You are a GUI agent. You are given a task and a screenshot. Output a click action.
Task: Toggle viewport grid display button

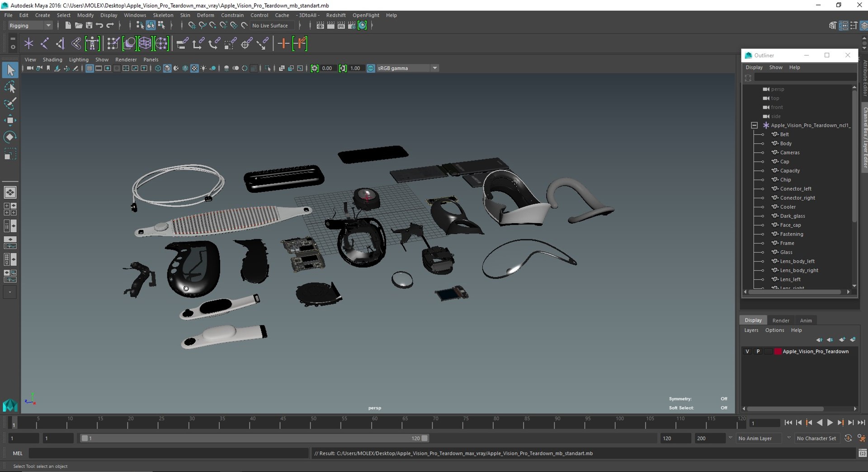pyautogui.click(x=90, y=68)
